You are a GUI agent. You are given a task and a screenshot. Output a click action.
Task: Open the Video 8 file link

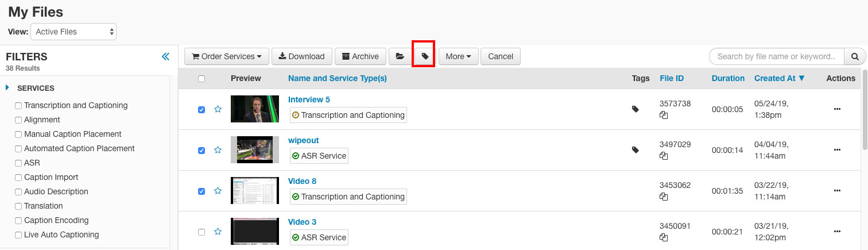(302, 181)
